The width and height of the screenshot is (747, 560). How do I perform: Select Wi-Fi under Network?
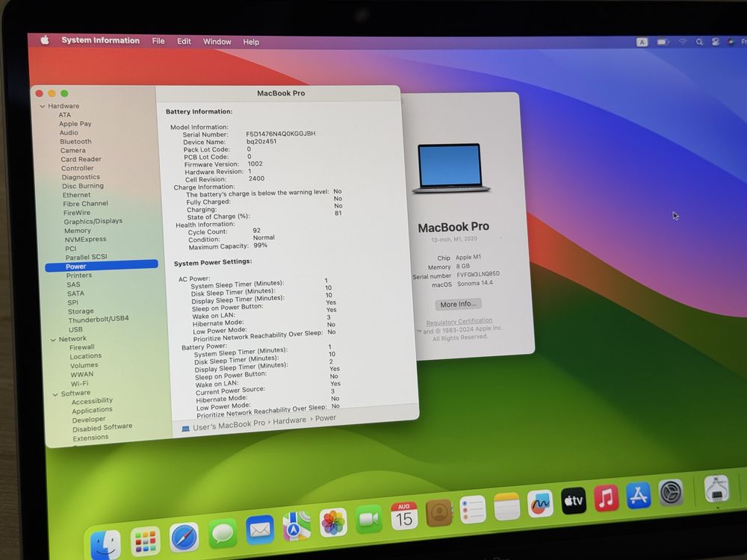pos(80,383)
